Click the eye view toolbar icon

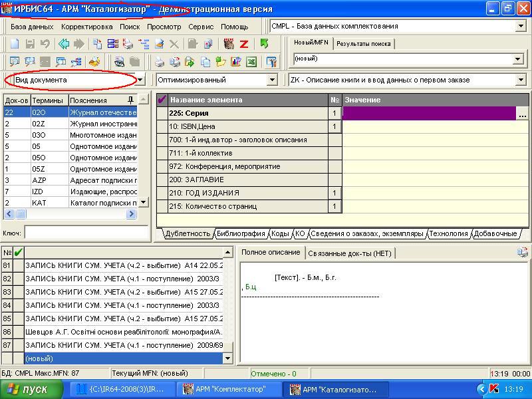click(119, 62)
